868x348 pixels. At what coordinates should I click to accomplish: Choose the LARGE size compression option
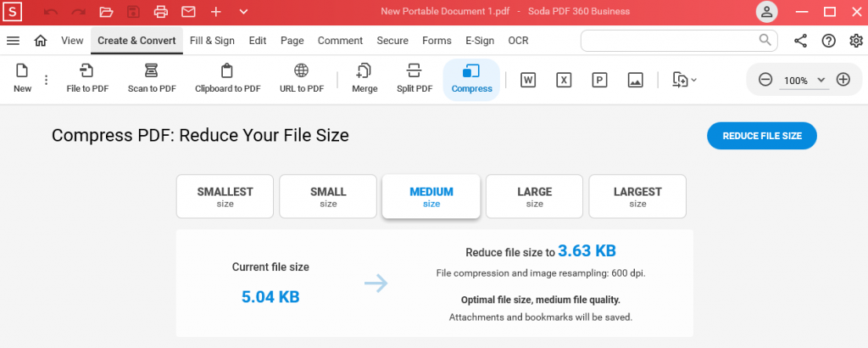point(534,197)
